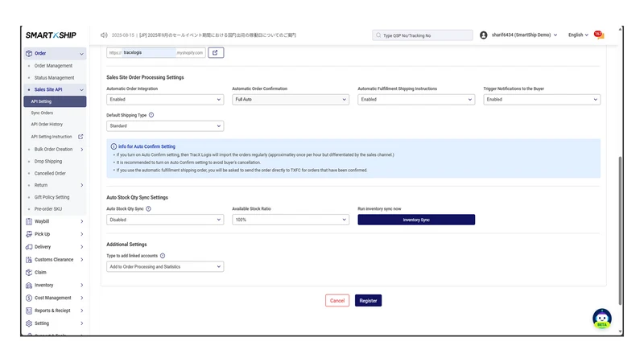Open API Order History
The height and width of the screenshot is (362, 644).
click(47, 125)
